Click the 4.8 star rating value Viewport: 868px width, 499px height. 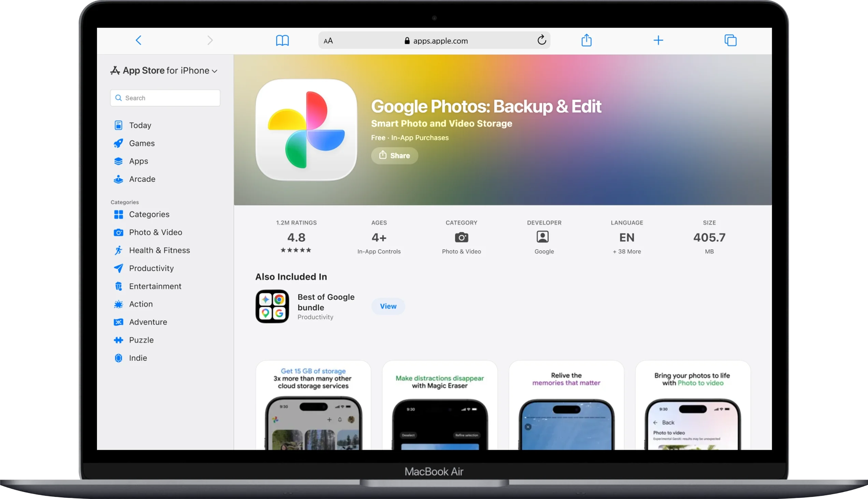(x=296, y=238)
